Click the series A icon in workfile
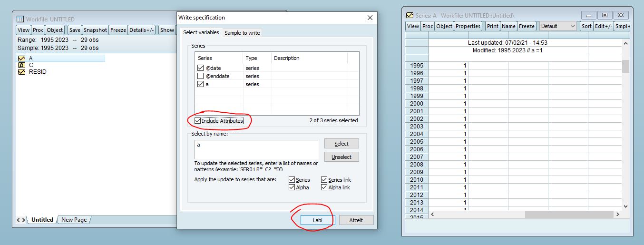Viewport: 644px width, 245px height. [x=21, y=59]
